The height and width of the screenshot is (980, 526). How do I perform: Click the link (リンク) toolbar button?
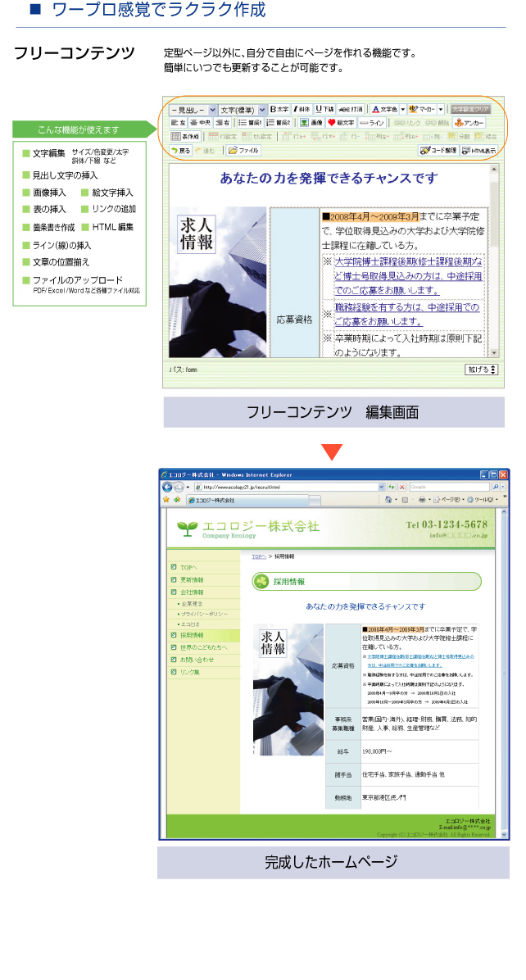click(406, 123)
